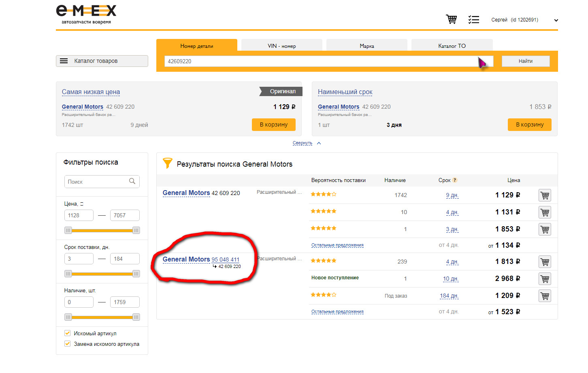Screen dimensions: 588x373
Task: Click the Цена column header
Action: 514,180
